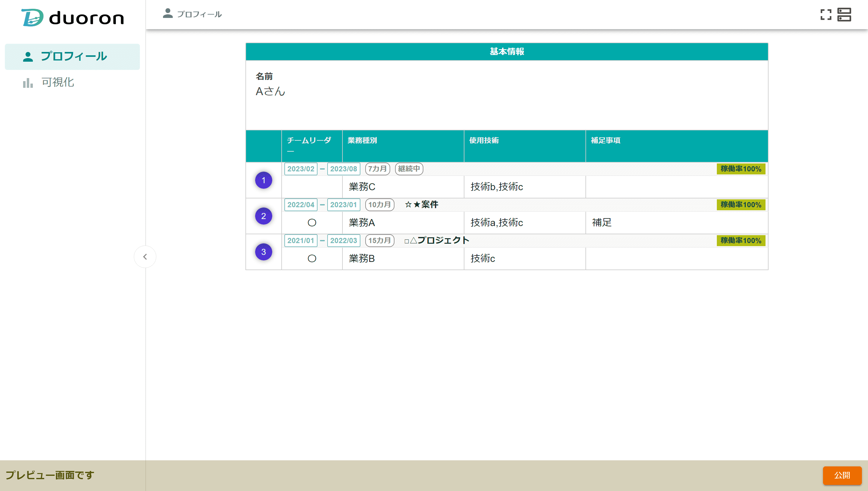Screen dimensions: 868x491
Task: Click the 2022/04 start date tag
Action: click(301, 205)
